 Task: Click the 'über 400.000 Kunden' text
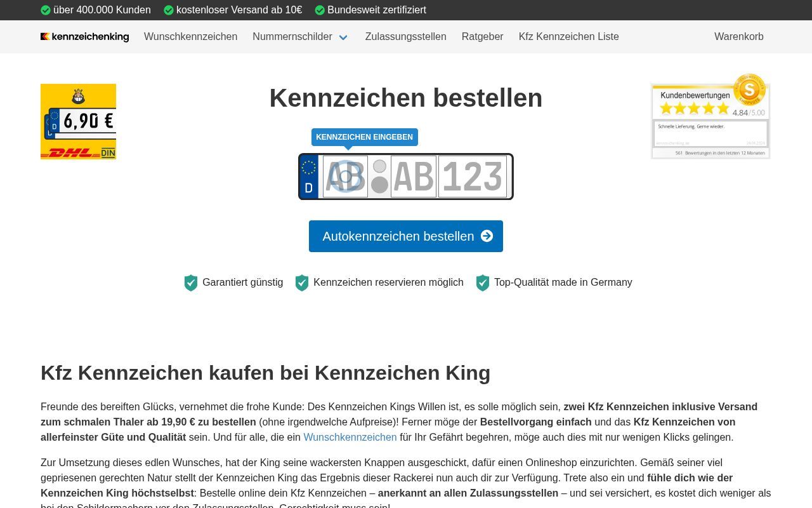102,10
